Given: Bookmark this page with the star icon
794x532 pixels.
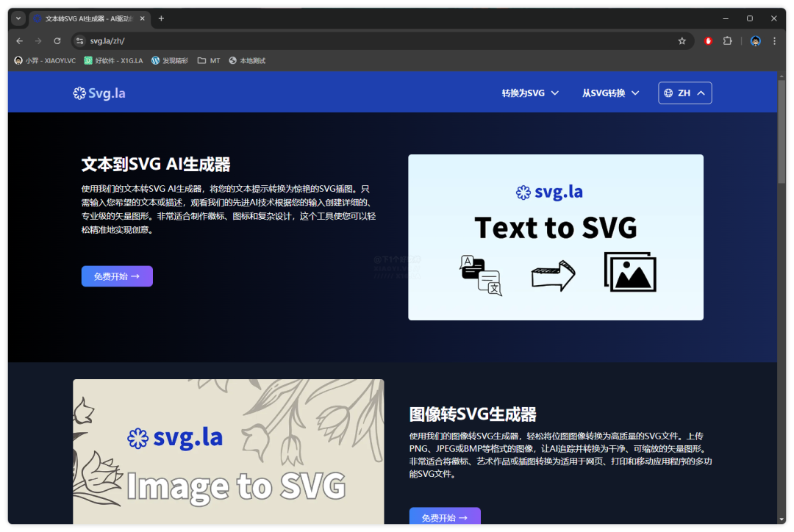Looking at the screenshot, I should pos(682,41).
